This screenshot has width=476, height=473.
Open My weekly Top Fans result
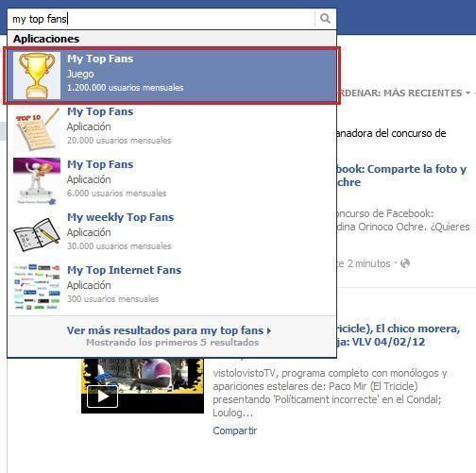[x=172, y=234]
